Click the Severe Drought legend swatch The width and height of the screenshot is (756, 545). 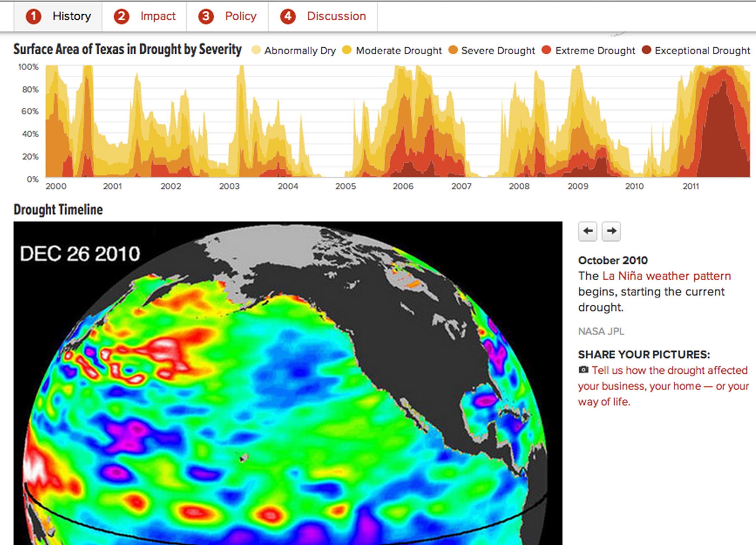click(453, 50)
